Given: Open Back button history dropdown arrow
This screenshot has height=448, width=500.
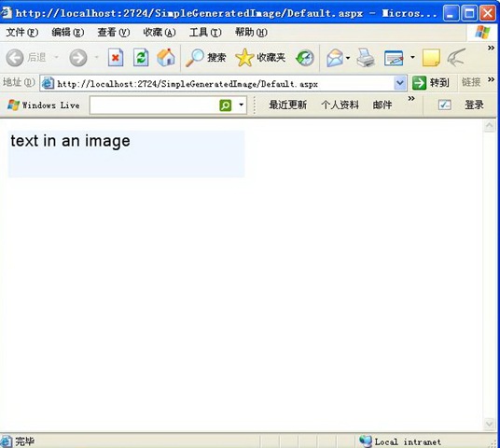Looking at the screenshot, I should (57, 58).
